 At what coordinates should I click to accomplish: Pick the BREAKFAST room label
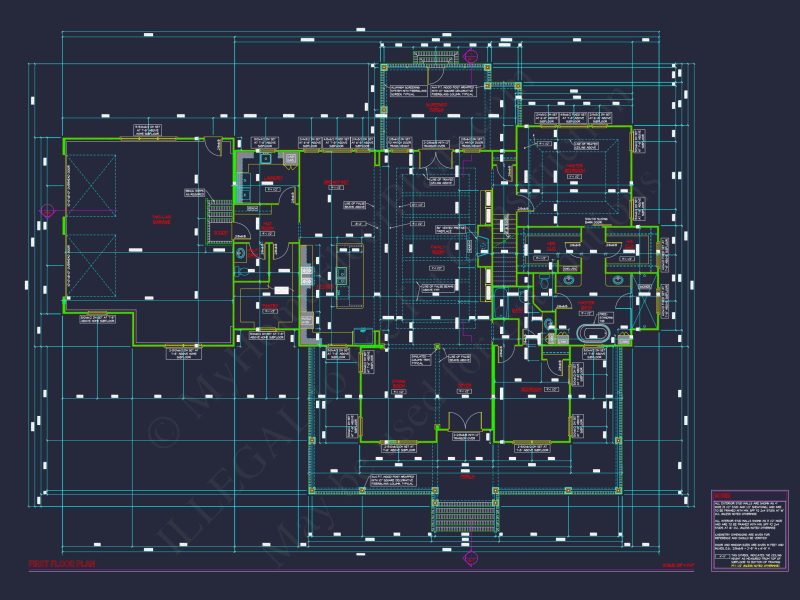tap(336, 182)
